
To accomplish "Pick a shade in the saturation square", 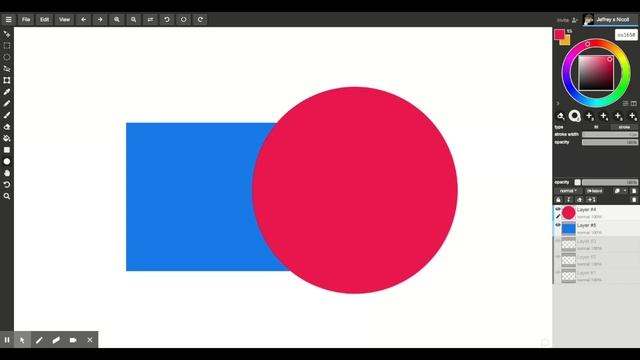I will [596, 73].
